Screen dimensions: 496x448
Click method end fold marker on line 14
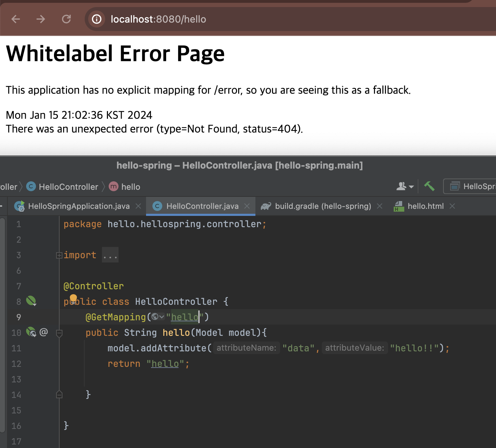click(59, 395)
